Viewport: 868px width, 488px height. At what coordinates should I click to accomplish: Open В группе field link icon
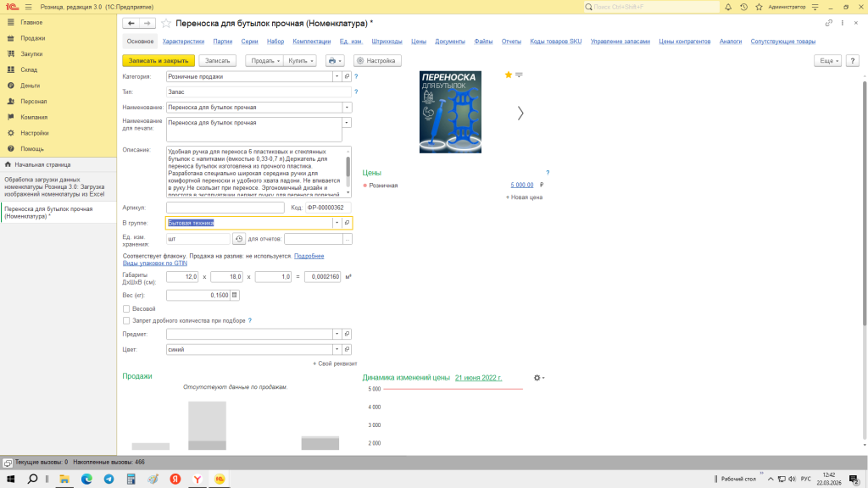coord(347,223)
